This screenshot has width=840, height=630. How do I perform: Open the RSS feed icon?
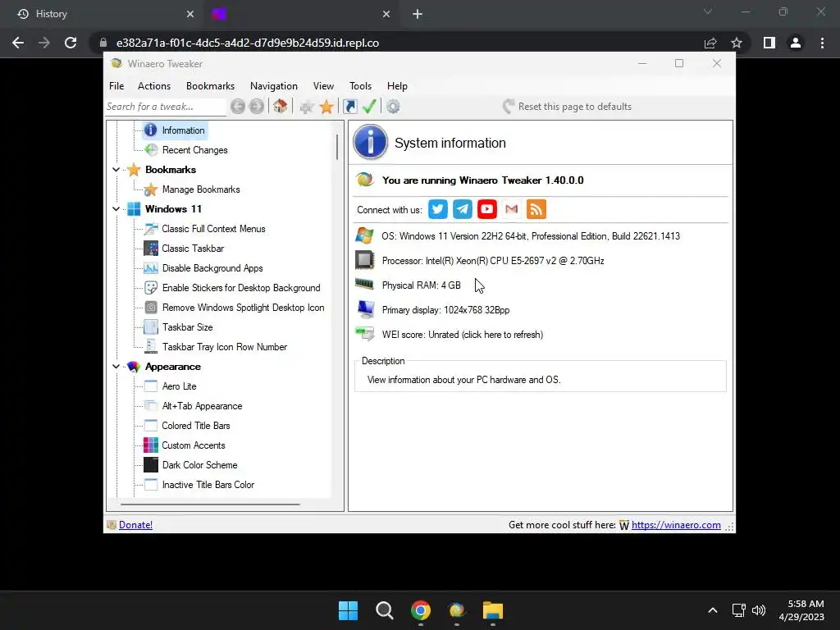coord(536,209)
